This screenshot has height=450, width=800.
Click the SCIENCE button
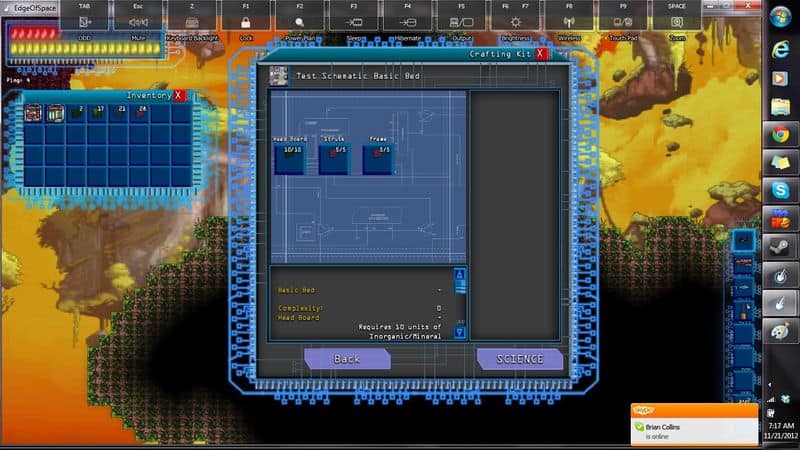(520, 359)
